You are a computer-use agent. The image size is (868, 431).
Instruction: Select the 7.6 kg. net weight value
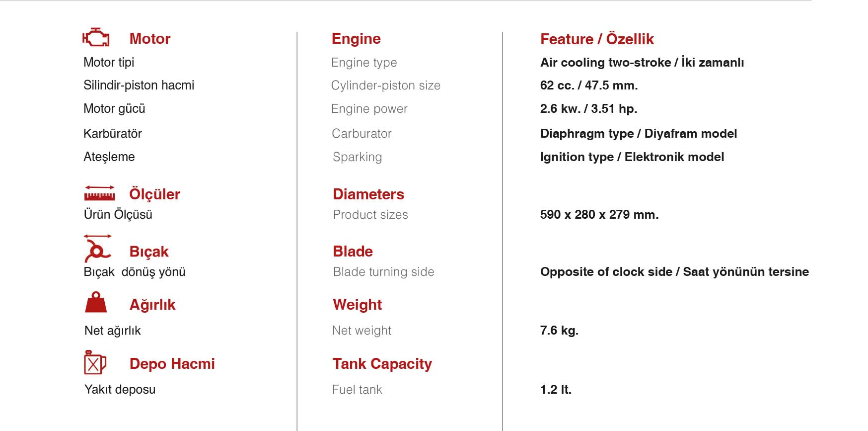pos(559,331)
